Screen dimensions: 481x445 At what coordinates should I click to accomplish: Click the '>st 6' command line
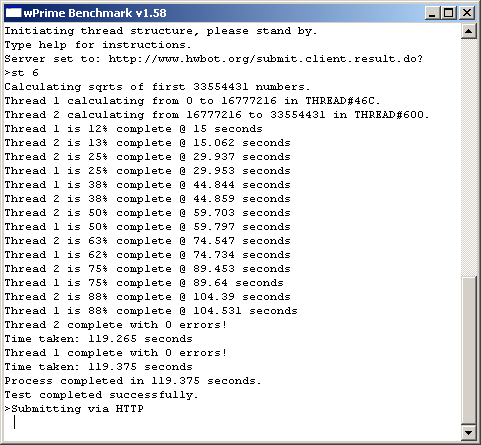point(22,73)
